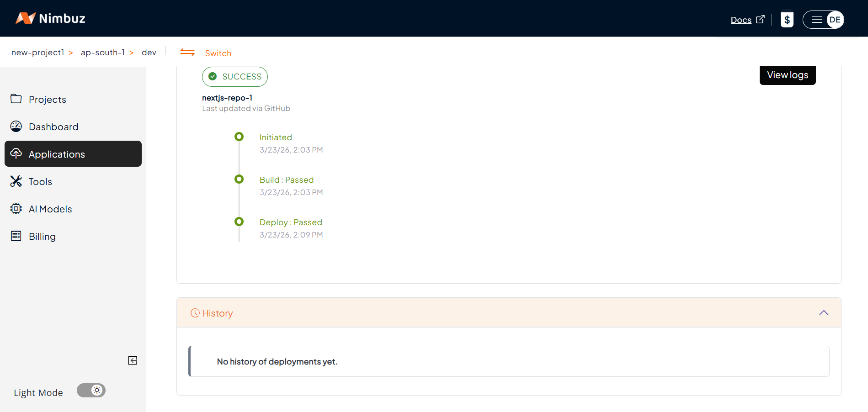Collapse the sidebar using the arrow icon
This screenshot has width=868, height=412.
click(x=133, y=360)
